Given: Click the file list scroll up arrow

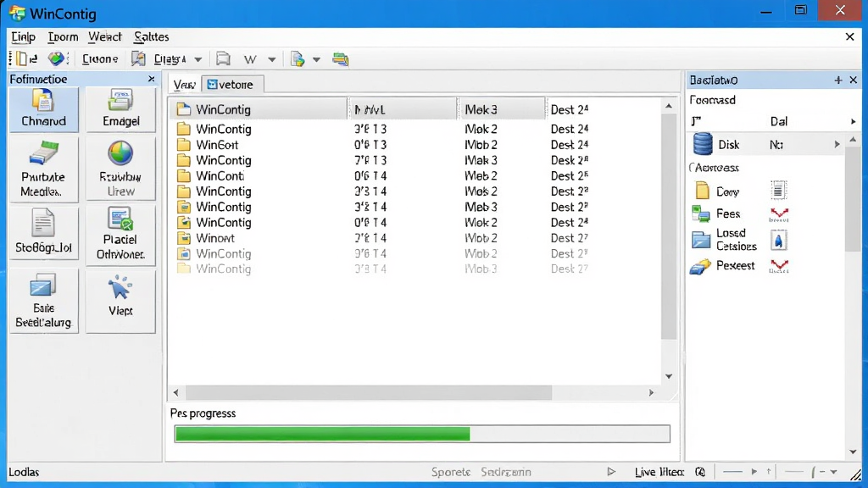Looking at the screenshot, I should point(669,106).
